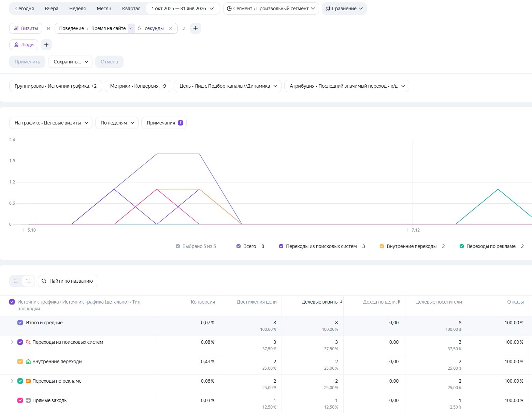Edit the seconds value 5 in filter
532x413 pixels.
pyautogui.click(x=139, y=28)
